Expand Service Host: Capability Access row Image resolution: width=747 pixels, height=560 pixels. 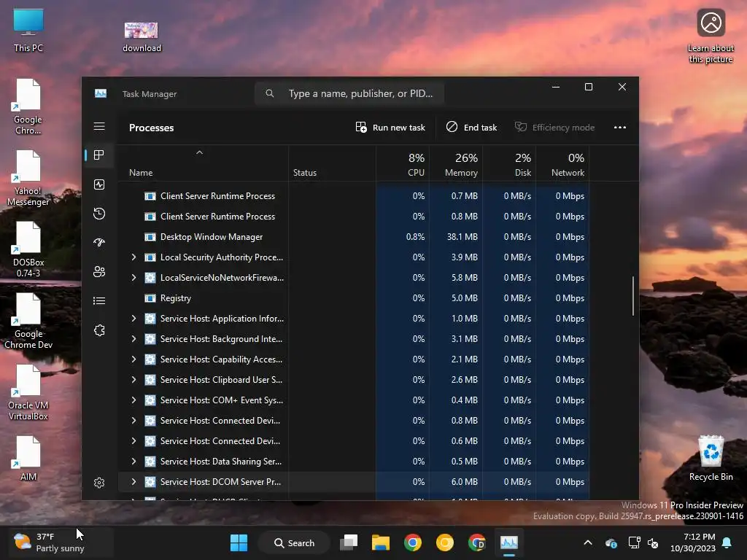(134, 359)
